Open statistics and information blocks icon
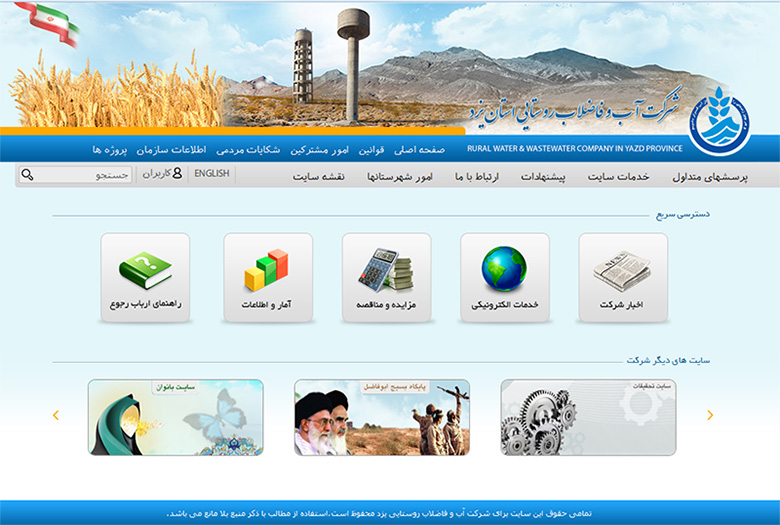Viewport: 780px width, 525px height. click(267, 272)
